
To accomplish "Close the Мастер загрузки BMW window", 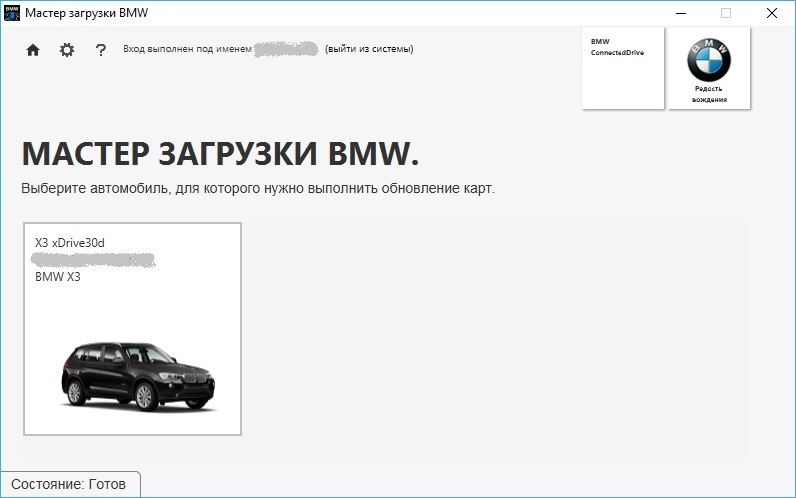I will pyautogui.click(x=772, y=13).
